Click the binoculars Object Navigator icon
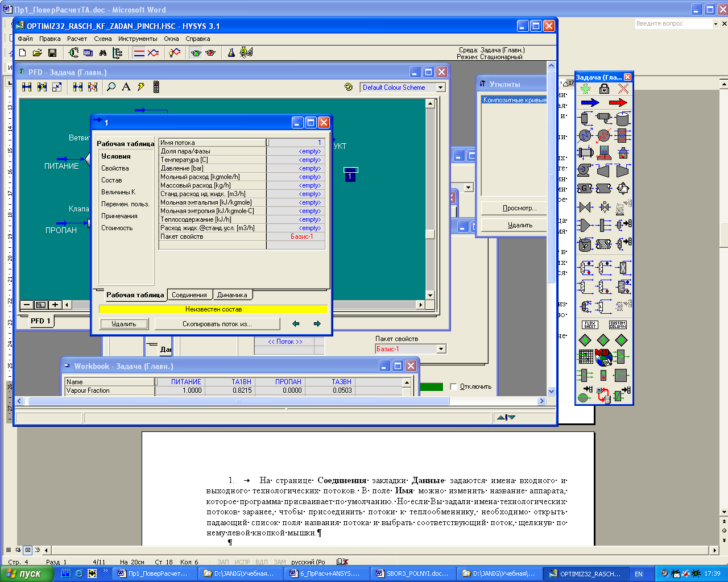 click(103, 53)
